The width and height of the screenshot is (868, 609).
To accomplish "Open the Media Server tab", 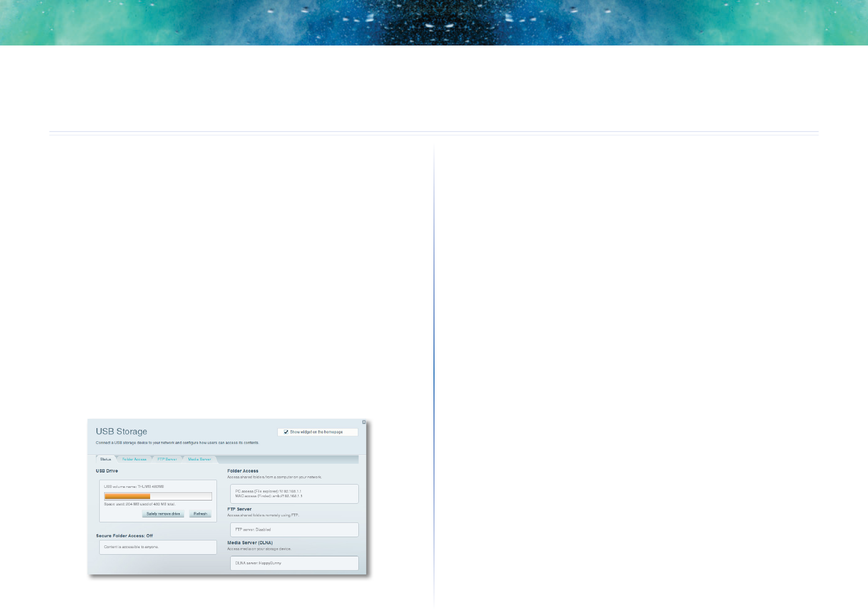I will [x=199, y=459].
